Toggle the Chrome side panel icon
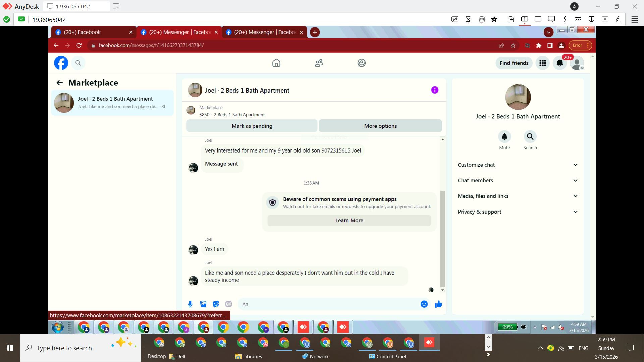The height and width of the screenshot is (362, 644). click(x=550, y=45)
